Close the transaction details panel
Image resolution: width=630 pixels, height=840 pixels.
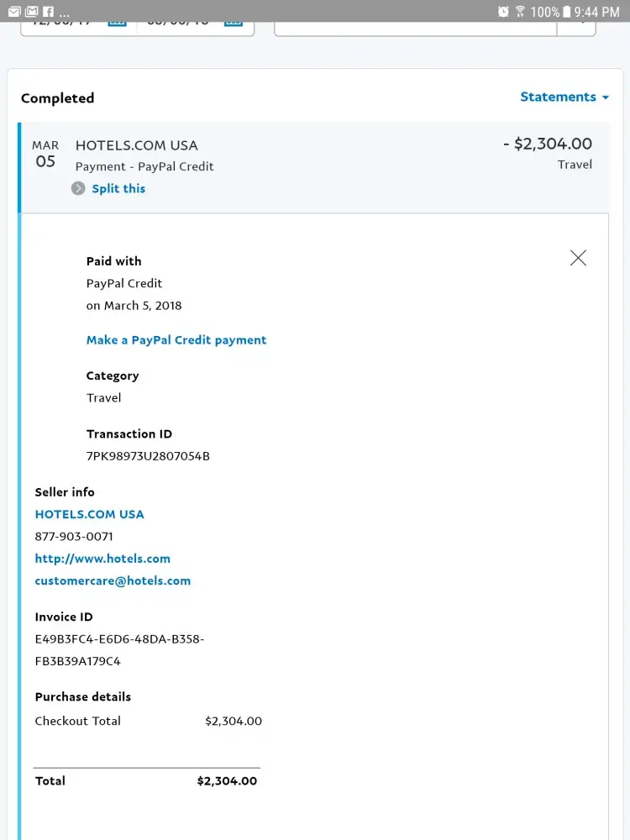point(578,258)
